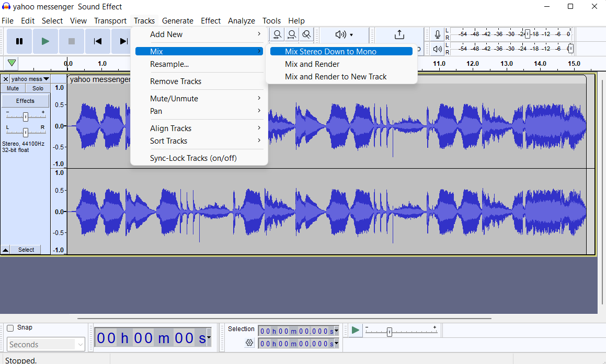Enable the Snap checkbox
Screen dimensions: 606x364
click(x=10, y=328)
